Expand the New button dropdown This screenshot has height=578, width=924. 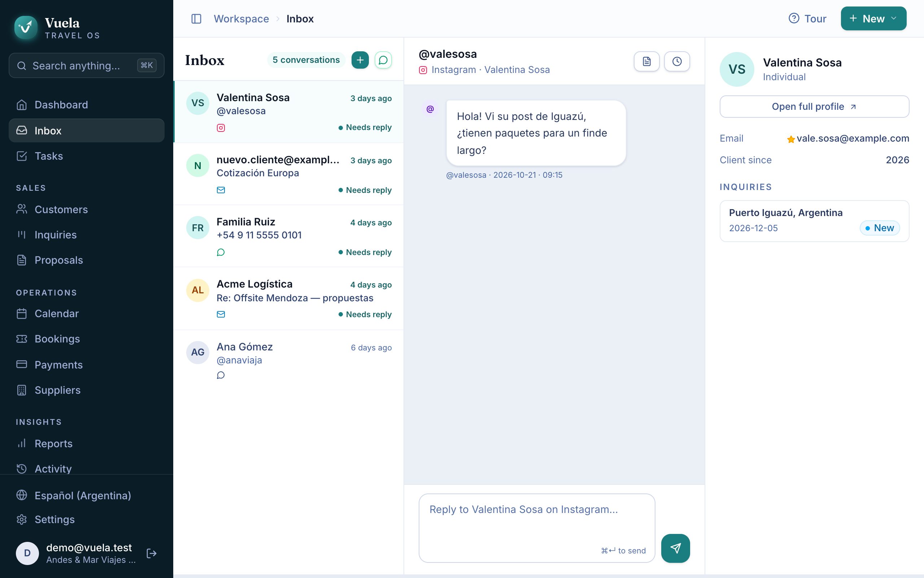coord(873,18)
